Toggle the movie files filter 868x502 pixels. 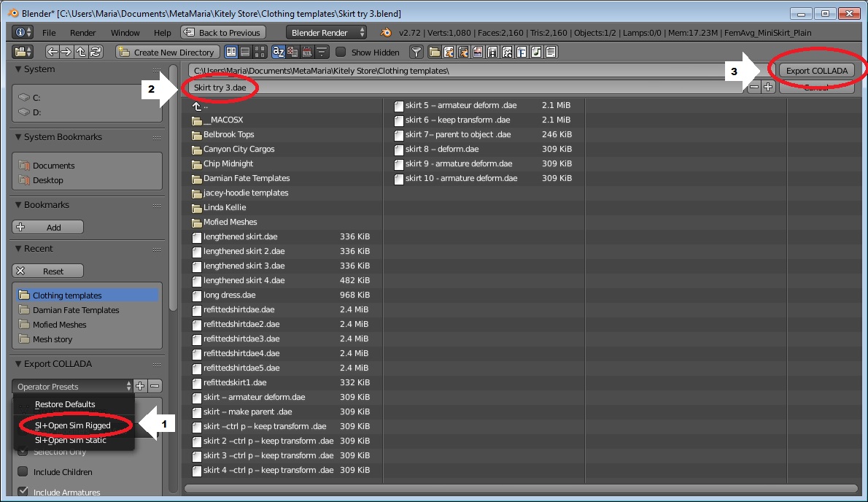tap(492, 52)
